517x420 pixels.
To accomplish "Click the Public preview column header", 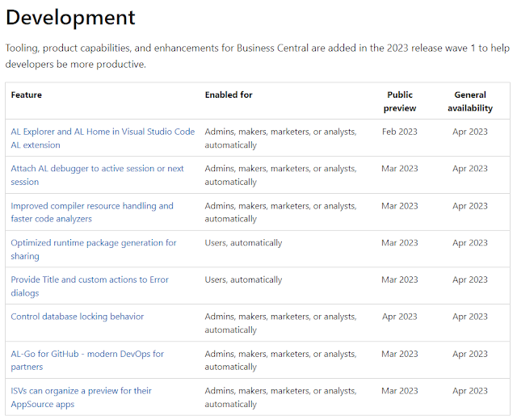I will click(x=400, y=101).
